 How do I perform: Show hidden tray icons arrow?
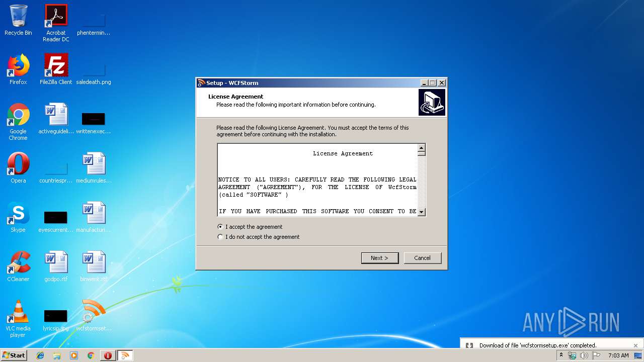tap(561, 355)
